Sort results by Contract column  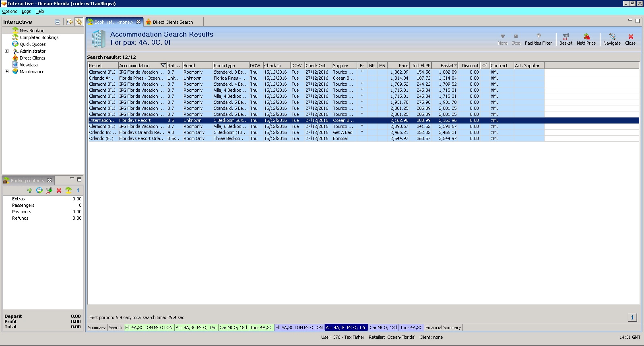[x=502, y=66]
